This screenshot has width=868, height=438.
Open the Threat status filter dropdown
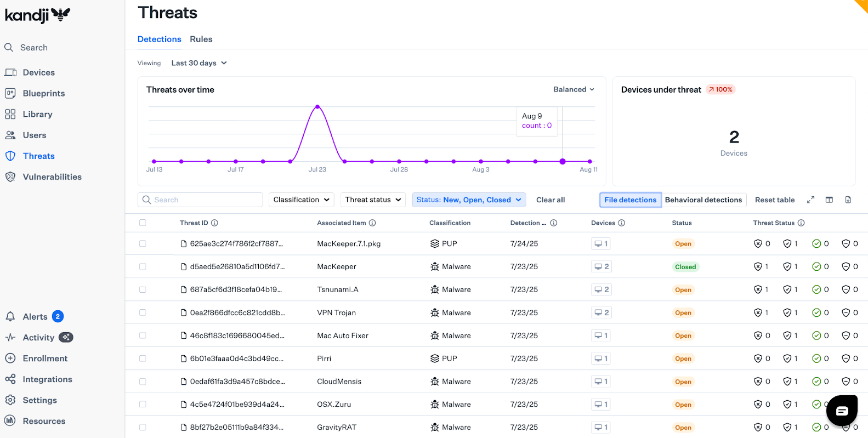(373, 200)
